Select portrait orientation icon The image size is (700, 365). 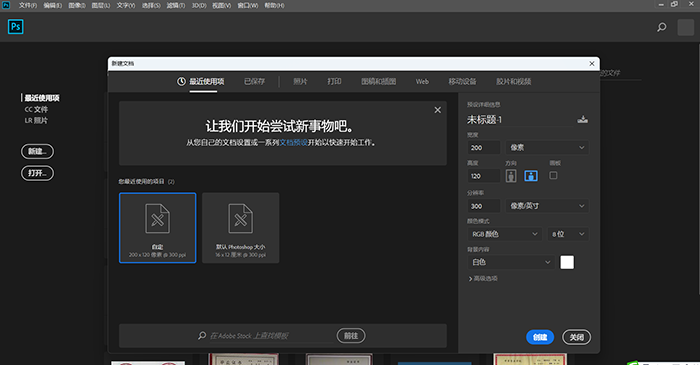click(511, 176)
